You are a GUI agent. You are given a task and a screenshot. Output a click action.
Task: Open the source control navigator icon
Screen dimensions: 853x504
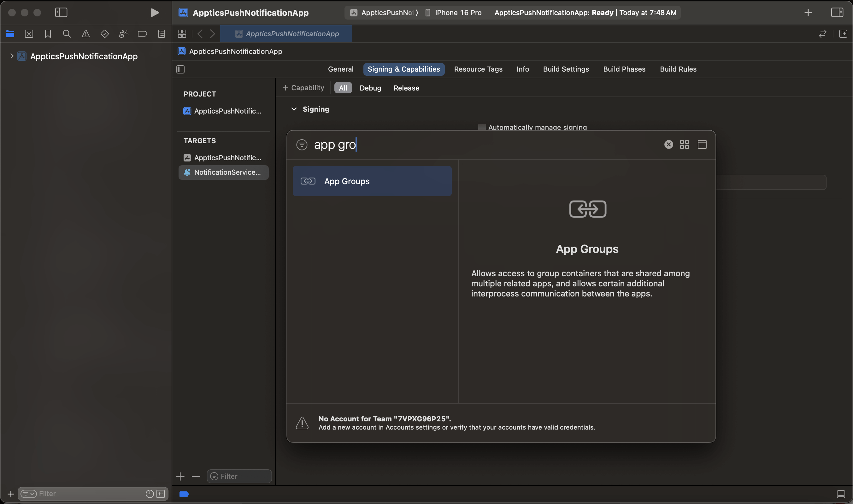[29, 34]
